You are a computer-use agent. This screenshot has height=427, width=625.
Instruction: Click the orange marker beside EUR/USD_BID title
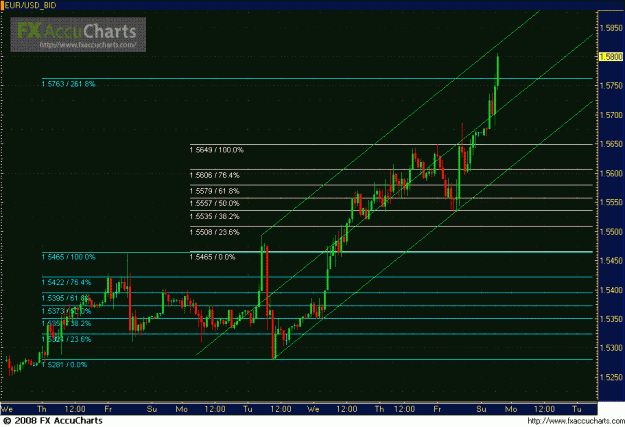[2, 5]
